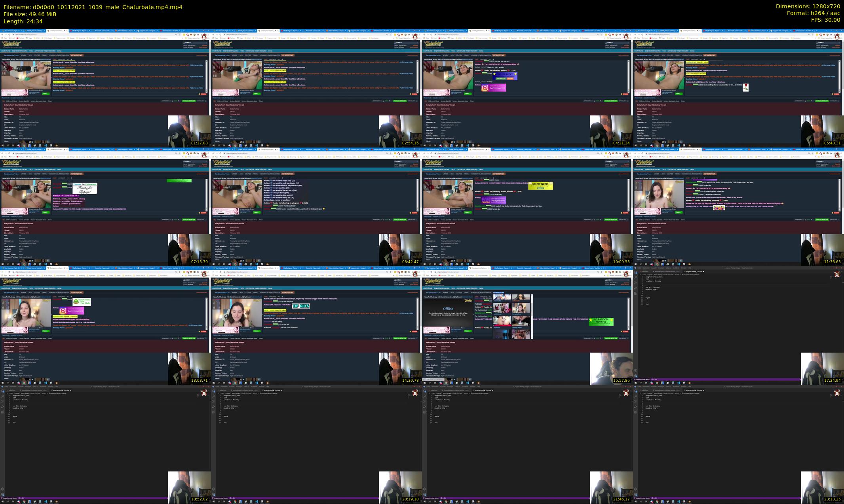Open Source Control icon in 17:24 frame
Screen dimensions: 844x504
pyautogui.click(x=635, y=282)
